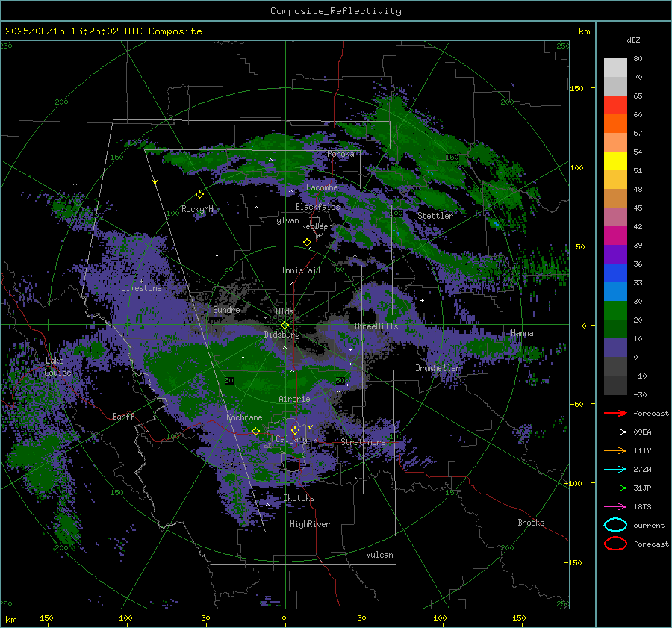This screenshot has height=628, width=672.
Task: Click the orange 111V arrow icon
Action: tap(615, 450)
